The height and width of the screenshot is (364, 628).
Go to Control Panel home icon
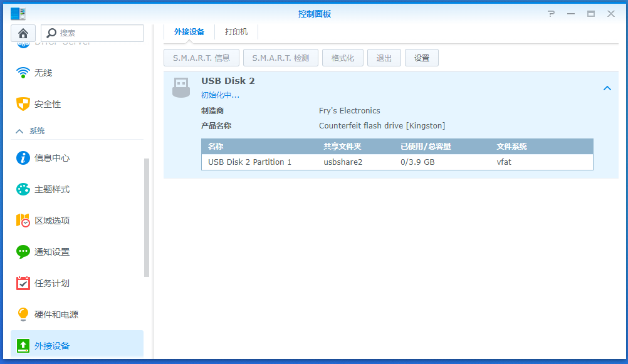23,33
